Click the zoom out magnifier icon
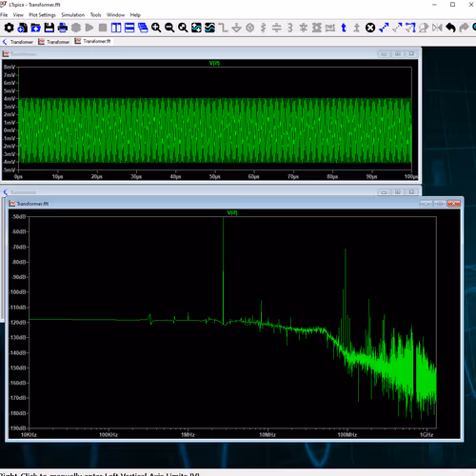Viewport: 476px width, 476px height. click(x=169, y=28)
